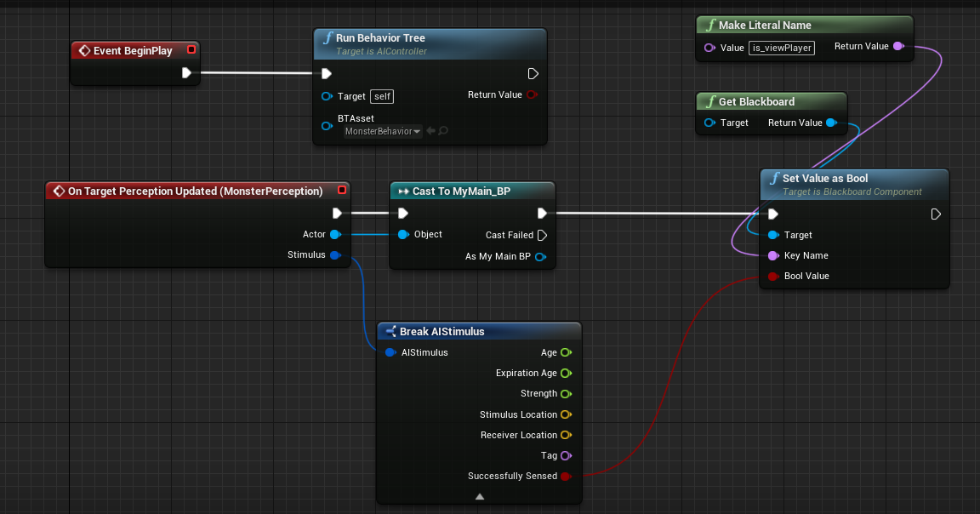Click the Strength output pin
The image size is (980, 514).
tap(567, 394)
